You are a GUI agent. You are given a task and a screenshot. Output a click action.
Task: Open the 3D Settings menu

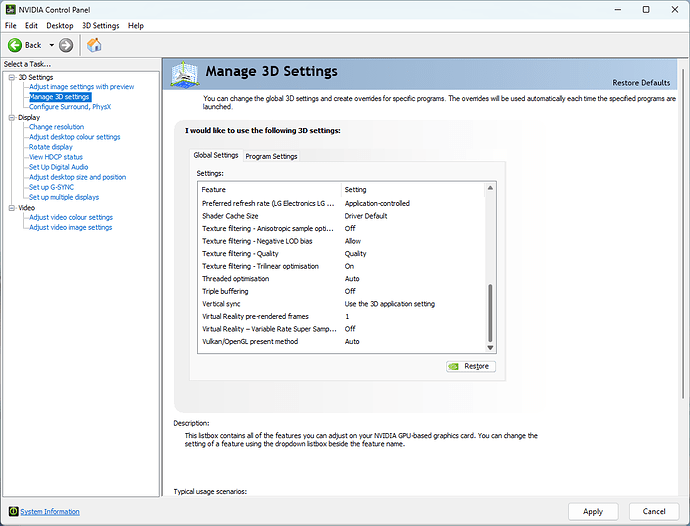pos(100,25)
